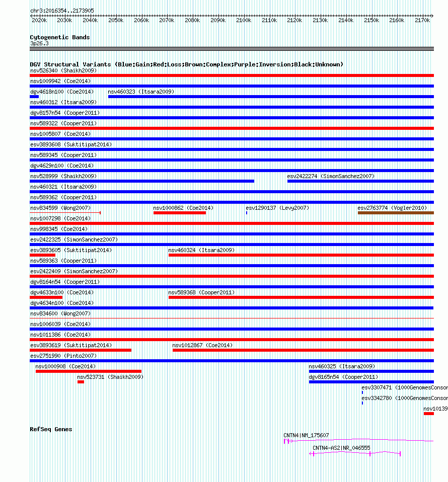This screenshot has width=448, height=482.
Task: Select the nsv589368 (Cooper2011) label
Action: pos(201,292)
